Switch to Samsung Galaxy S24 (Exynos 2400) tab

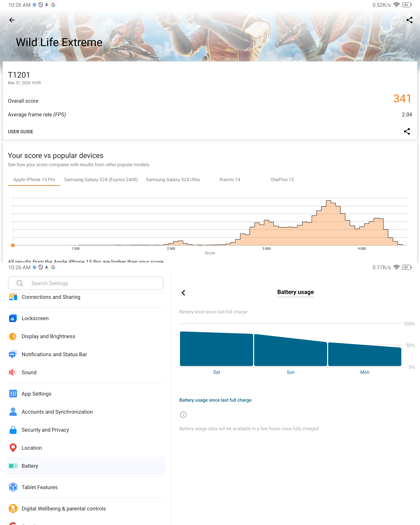coord(101,179)
